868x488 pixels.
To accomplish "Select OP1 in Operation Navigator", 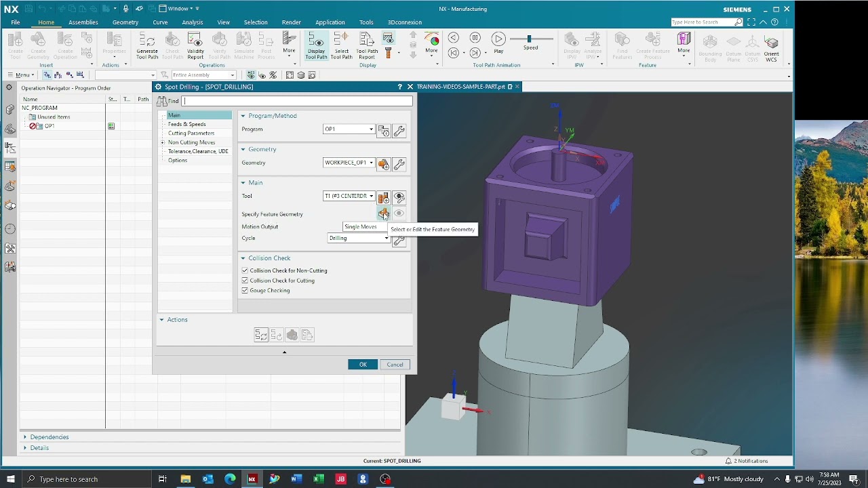I will tap(49, 126).
